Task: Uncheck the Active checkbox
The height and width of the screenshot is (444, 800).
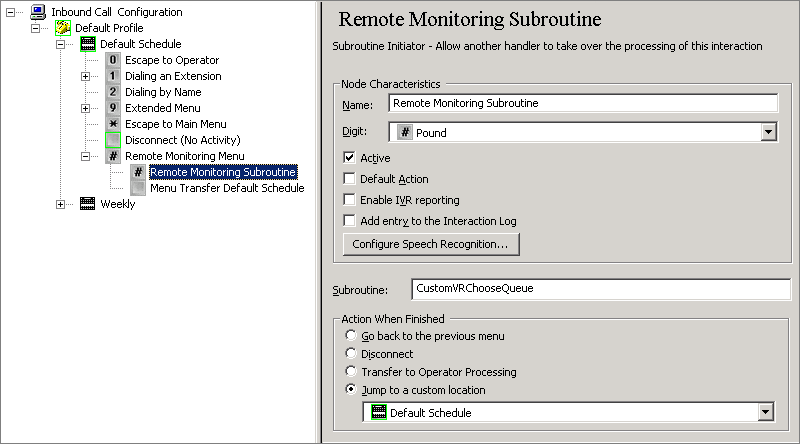Action: 349,158
